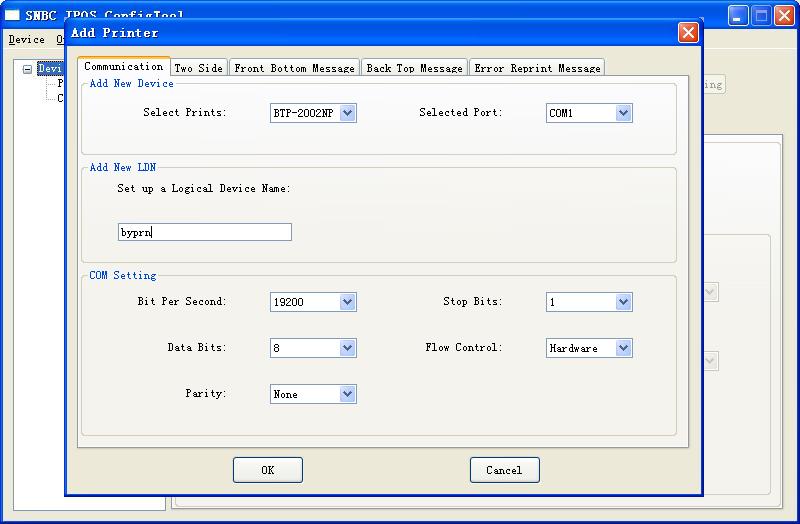Close the SNBC JPOS ConfigTool main window
This screenshot has height=524, width=800.
pyautogui.click(x=785, y=16)
